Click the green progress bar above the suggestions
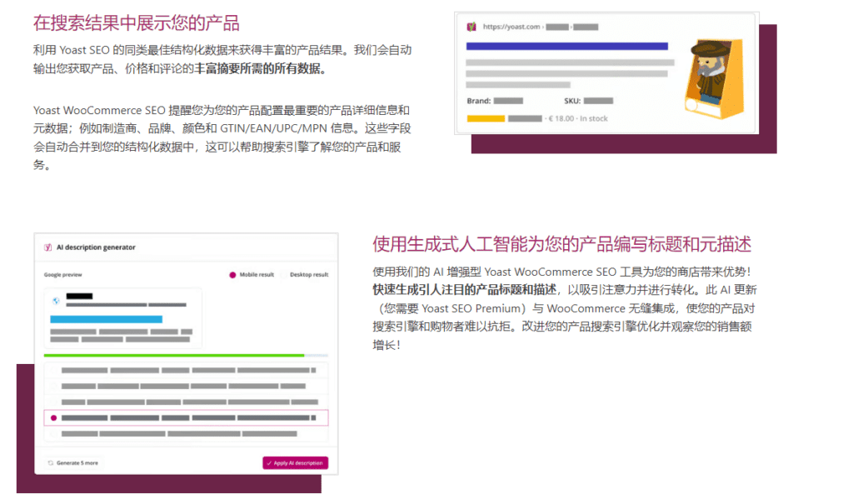Viewport: 853px width, 504px height. pos(174,356)
